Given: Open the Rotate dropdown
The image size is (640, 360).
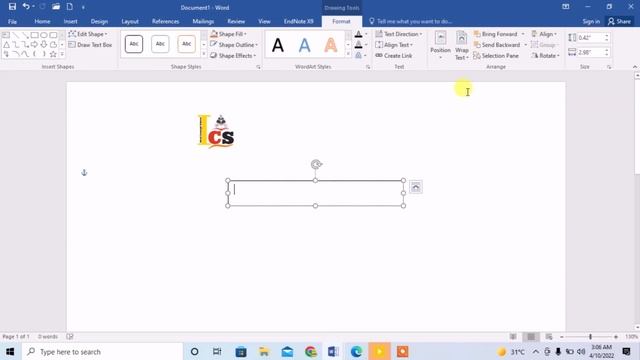Looking at the screenshot, I should pyautogui.click(x=546, y=56).
